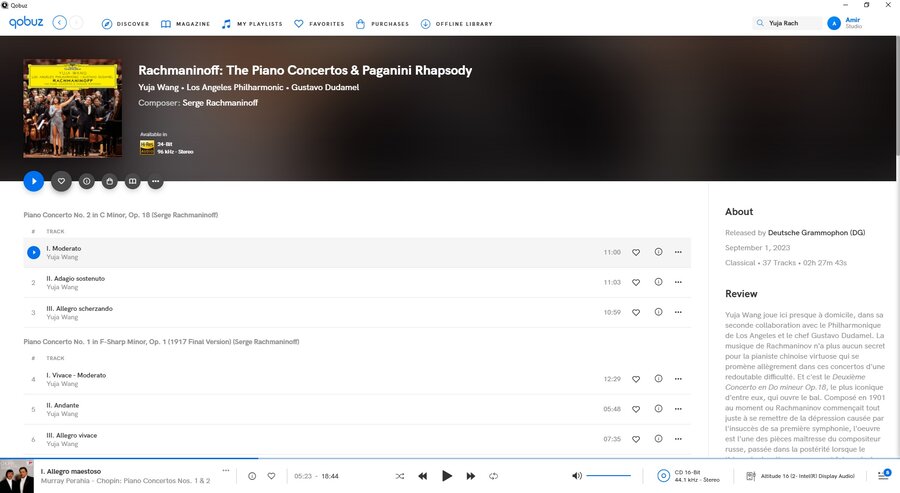Switch to Offline Library
Screen dimensions: 900x493
tap(456, 24)
